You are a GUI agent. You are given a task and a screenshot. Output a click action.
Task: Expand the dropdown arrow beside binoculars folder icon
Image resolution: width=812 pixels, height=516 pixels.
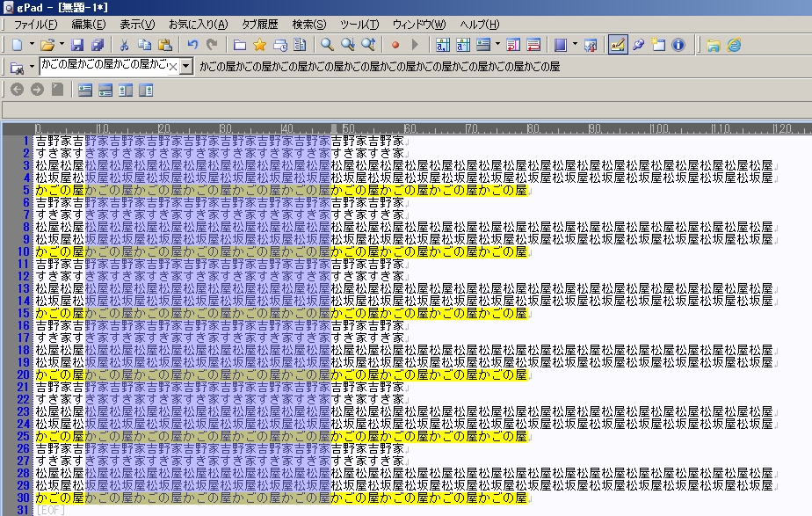pos(32,67)
